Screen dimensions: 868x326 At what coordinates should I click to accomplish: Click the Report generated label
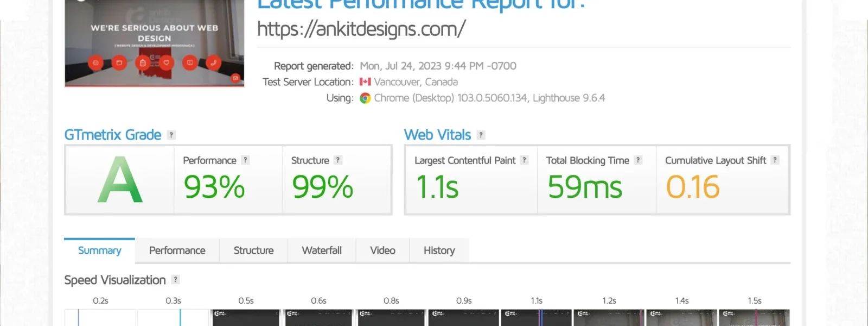[x=314, y=66]
